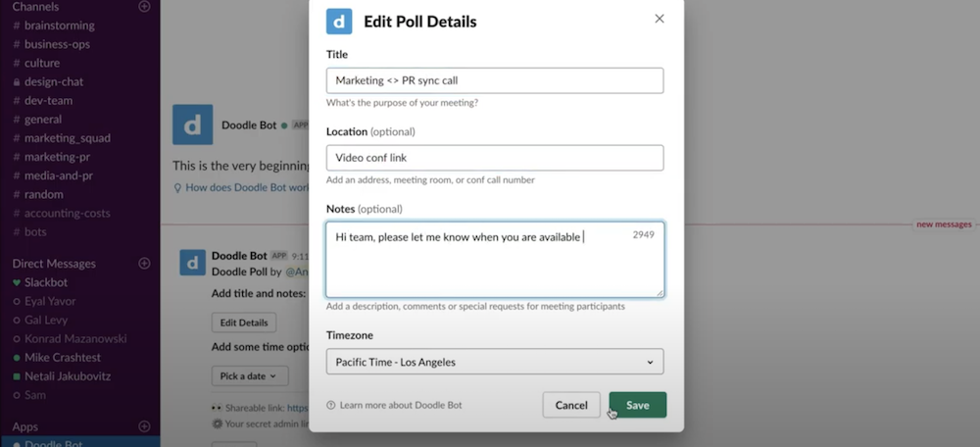The height and width of the screenshot is (447, 980).
Task: Open the large Doodle Bot avatar in chat header
Action: coord(192,125)
